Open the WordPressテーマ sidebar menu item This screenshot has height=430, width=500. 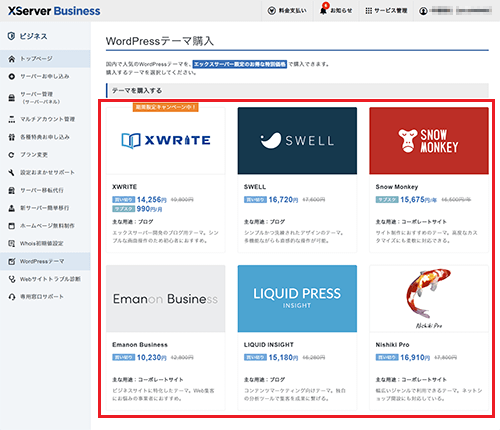45,261
